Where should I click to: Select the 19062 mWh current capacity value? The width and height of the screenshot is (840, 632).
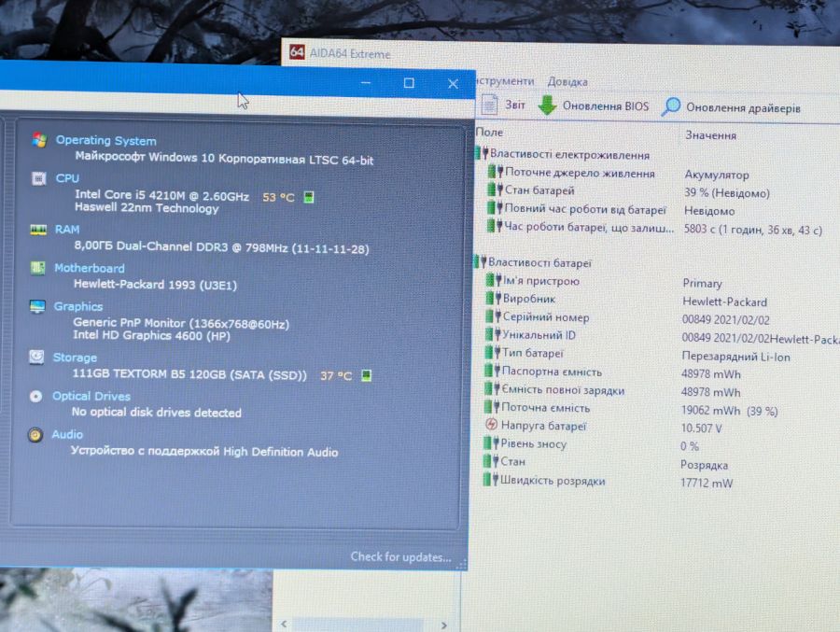pos(729,411)
